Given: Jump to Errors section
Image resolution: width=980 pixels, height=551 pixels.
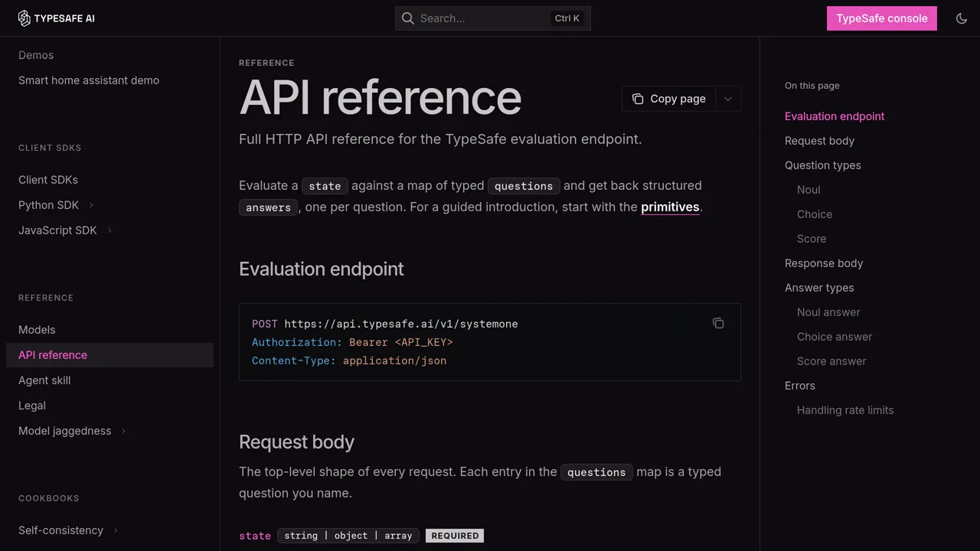Looking at the screenshot, I should 800,386.
